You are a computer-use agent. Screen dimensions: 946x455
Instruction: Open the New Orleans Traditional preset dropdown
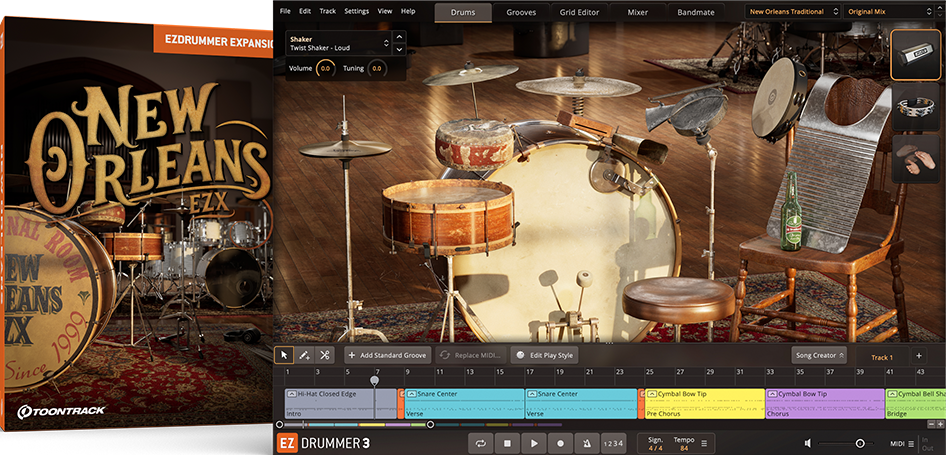coord(792,12)
